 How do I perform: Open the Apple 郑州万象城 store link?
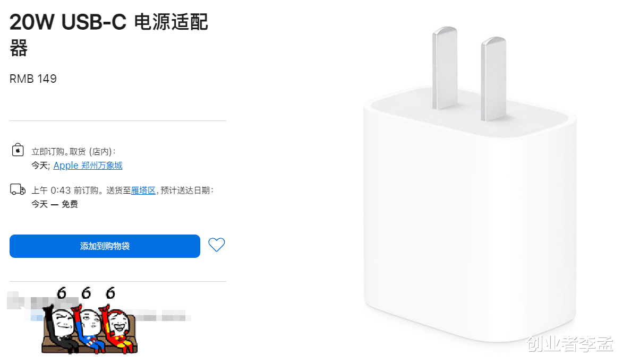click(x=88, y=165)
